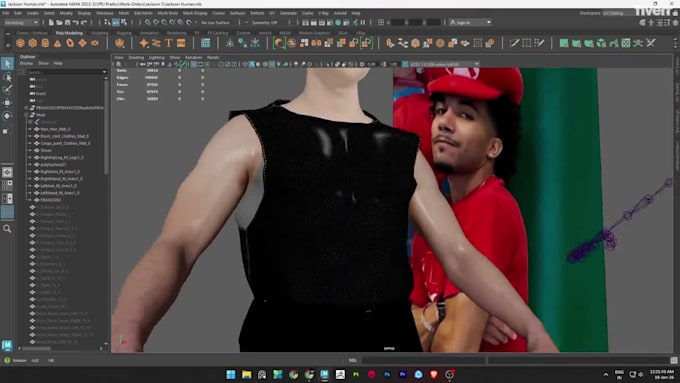The height and width of the screenshot is (383, 680).
Task: Open the viewport color space dropdown
Action: pos(441,64)
